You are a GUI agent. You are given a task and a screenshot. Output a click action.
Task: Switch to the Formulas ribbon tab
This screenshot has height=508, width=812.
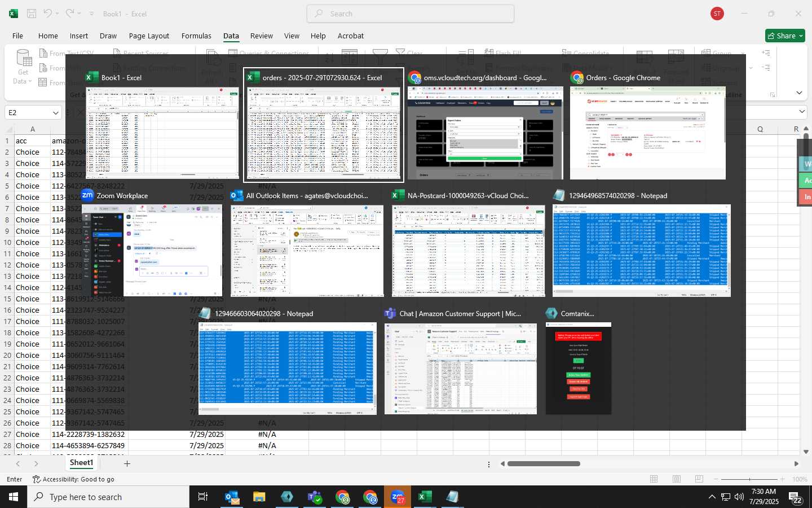[196, 36]
